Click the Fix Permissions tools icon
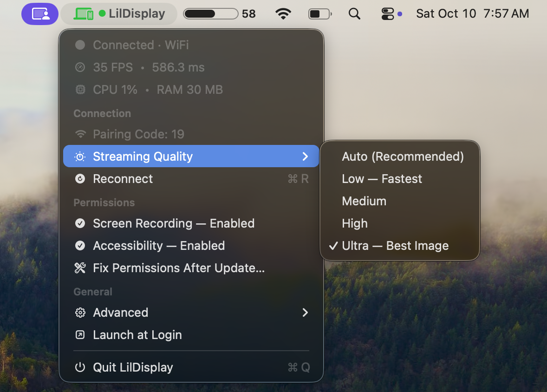 80,268
